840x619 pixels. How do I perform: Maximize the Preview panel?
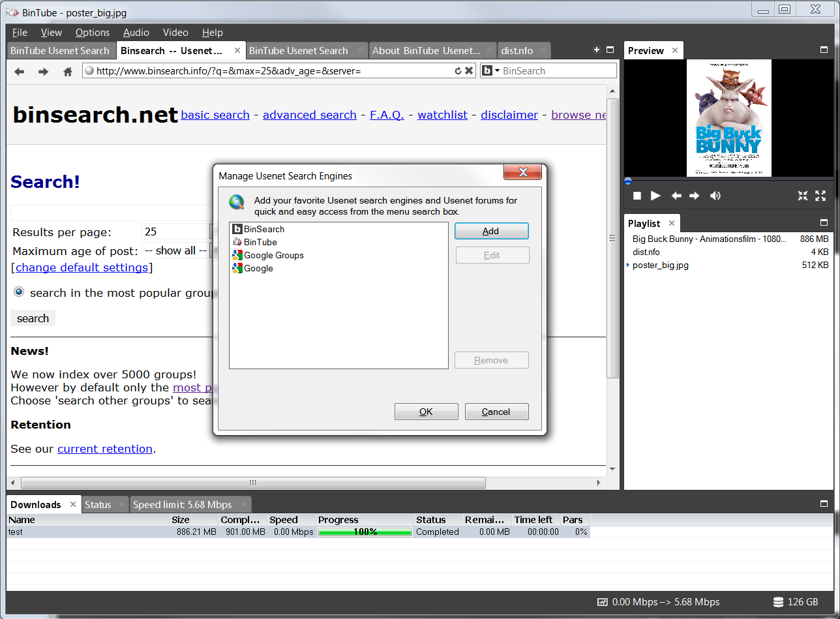tap(824, 50)
